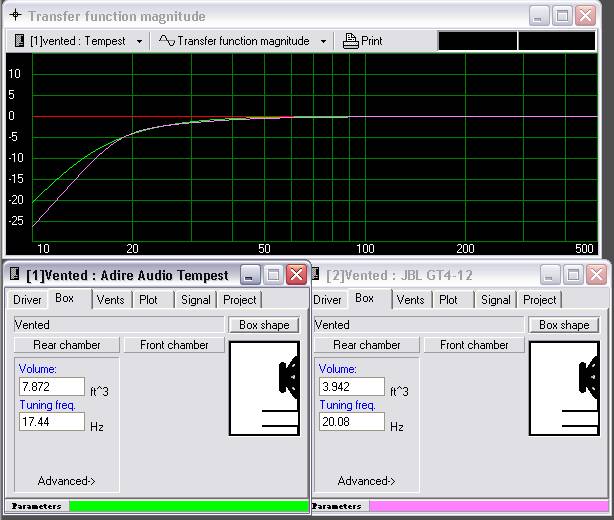Print the transfer function graph

363,41
